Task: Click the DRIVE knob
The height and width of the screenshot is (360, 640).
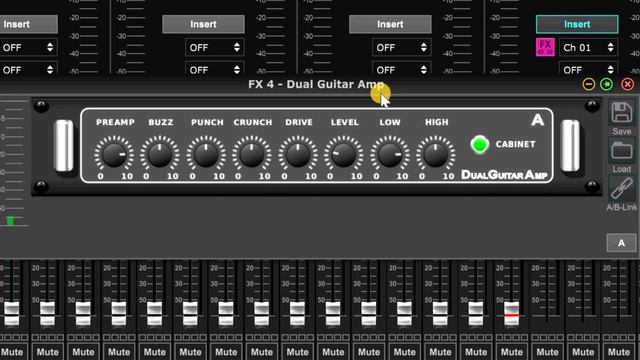Action: click(x=298, y=154)
